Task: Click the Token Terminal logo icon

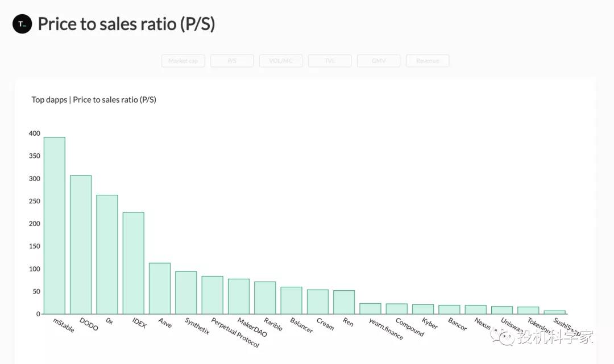Action: point(22,24)
